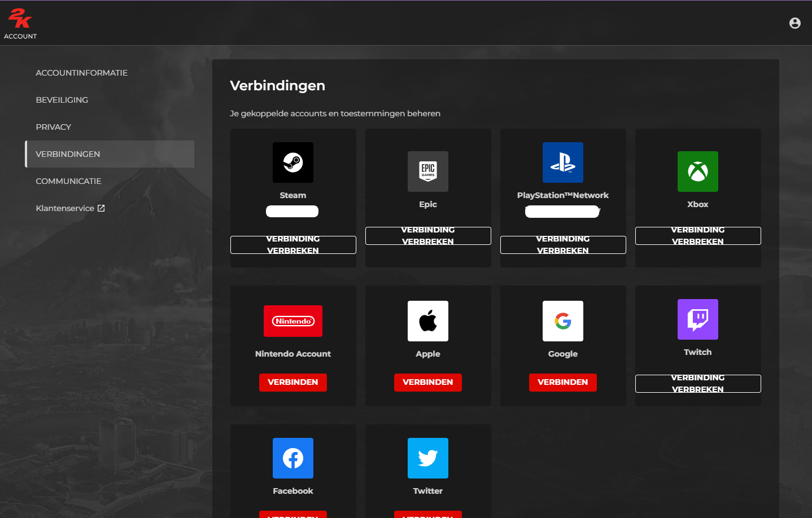Screen dimensions: 812x518
Task: Click the PlayStation Network logo icon
Action: tap(563, 163)
